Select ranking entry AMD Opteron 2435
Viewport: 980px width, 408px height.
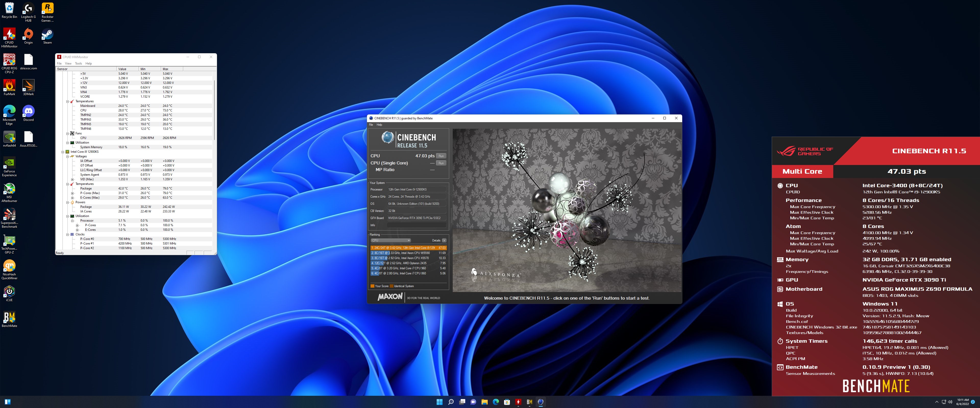409,263
